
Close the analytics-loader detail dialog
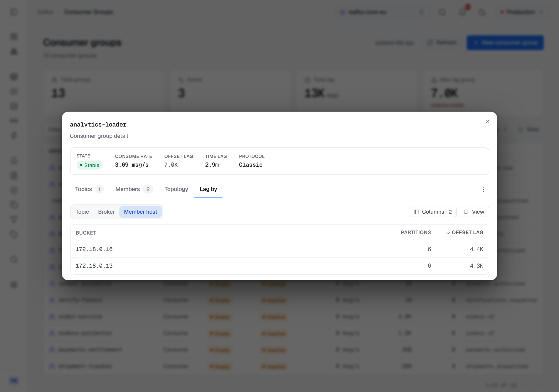[x=487, y=121]
